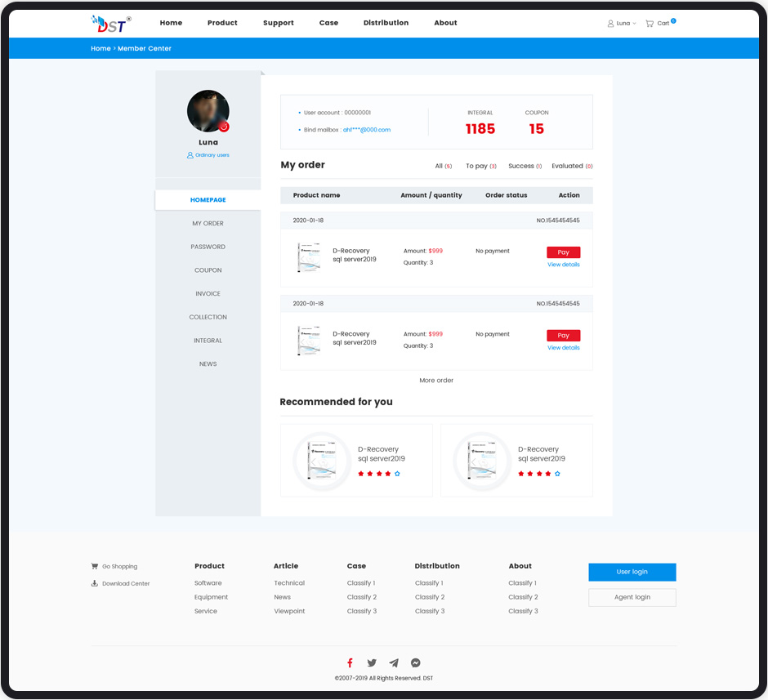This screenshot has height=700, width=768.
Task: Expand the More order link
Action: tap(436, 381)
